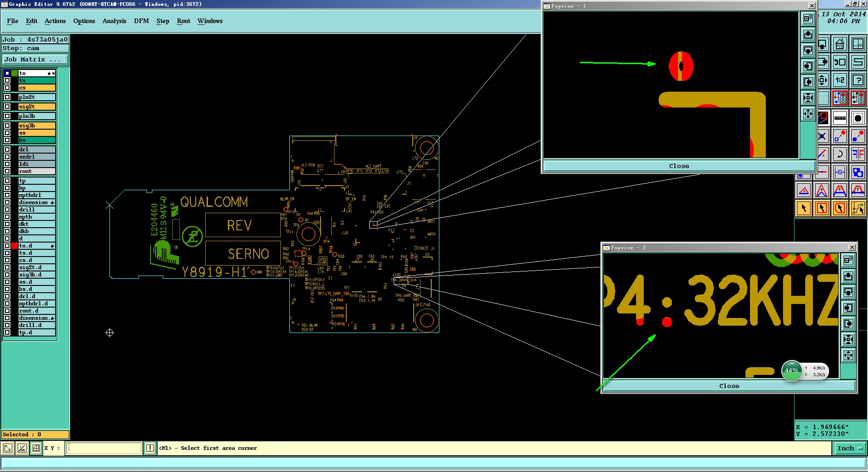Click the first bottom-left snap icon
Image resolution: width=868 pixels, height=472 pixels.
click(x=8, y=448)
